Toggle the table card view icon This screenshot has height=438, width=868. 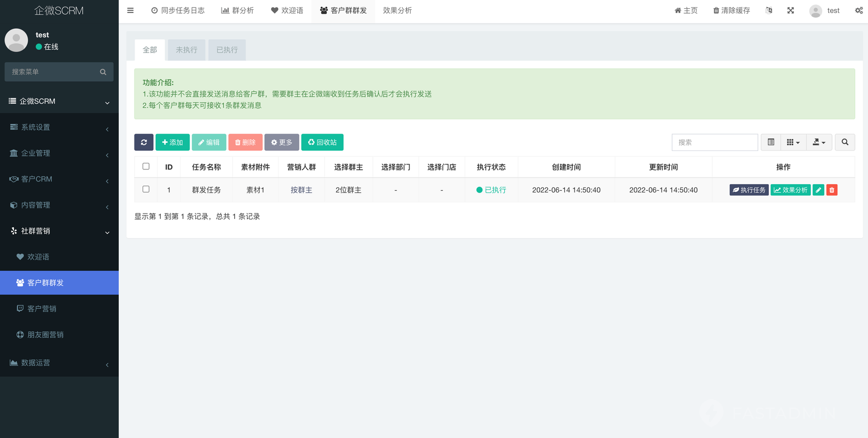771,142
